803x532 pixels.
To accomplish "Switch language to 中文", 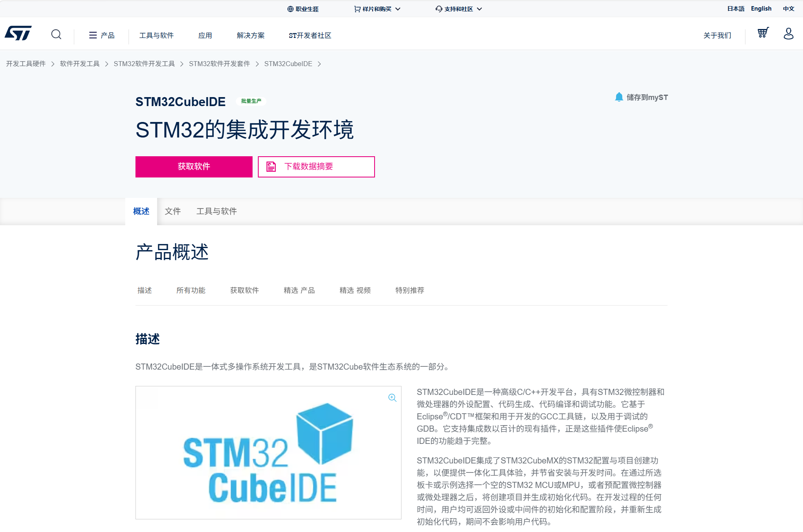I will click(x=788, y=9).
